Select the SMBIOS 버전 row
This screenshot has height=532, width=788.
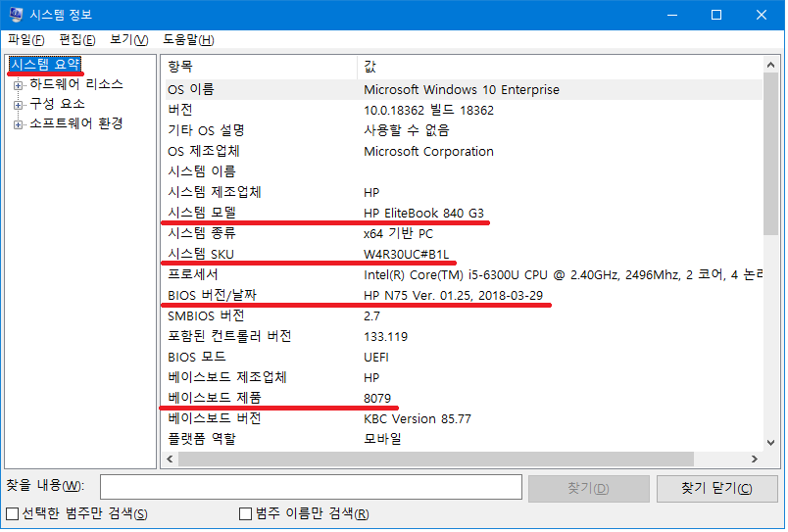[x=462, y=316]
